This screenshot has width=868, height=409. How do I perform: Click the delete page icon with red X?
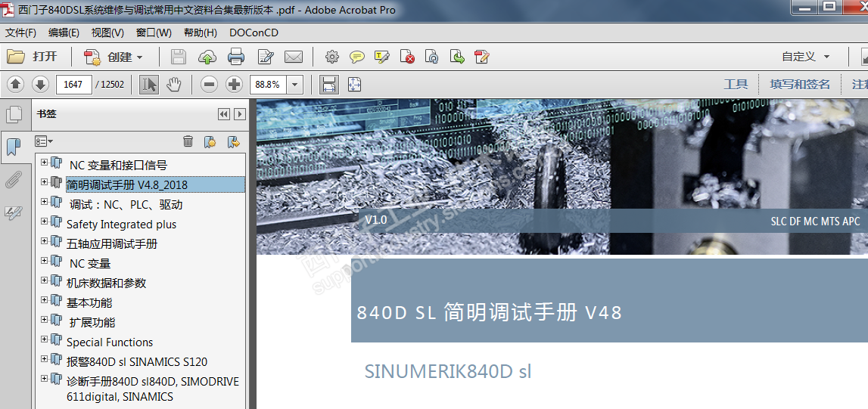coord(407,57)
